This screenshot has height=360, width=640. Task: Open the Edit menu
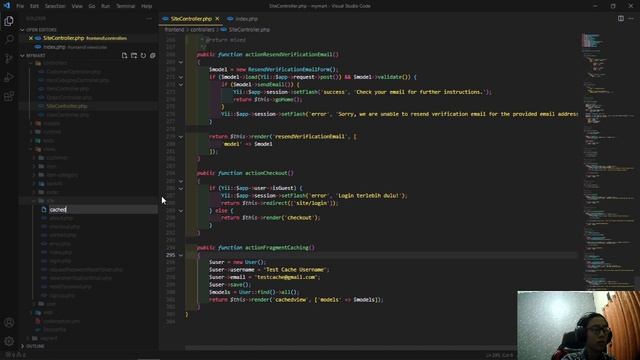34,6
